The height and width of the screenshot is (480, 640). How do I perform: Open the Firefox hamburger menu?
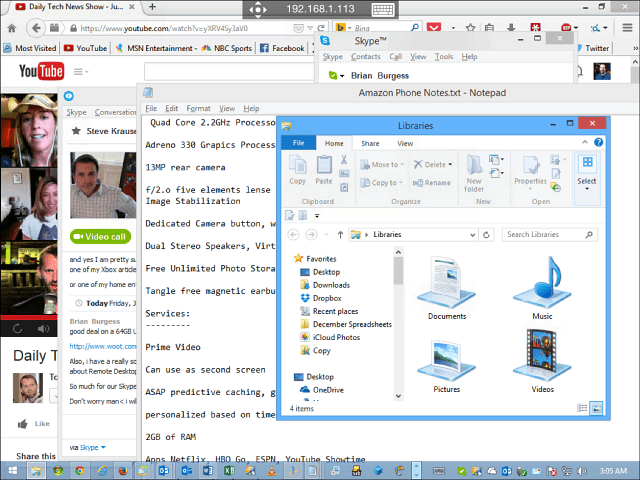pyautogui.click(x=627, y=28)
